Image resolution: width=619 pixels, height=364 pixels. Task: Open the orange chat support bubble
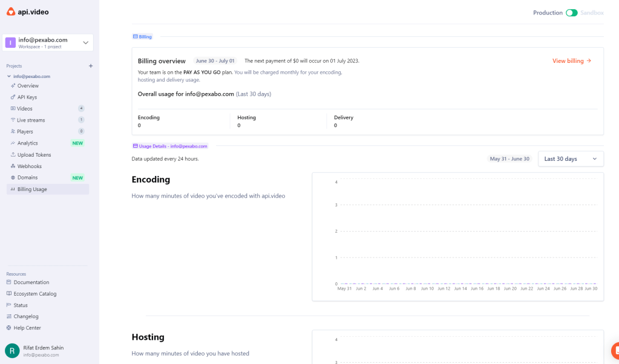coord(615,350)
